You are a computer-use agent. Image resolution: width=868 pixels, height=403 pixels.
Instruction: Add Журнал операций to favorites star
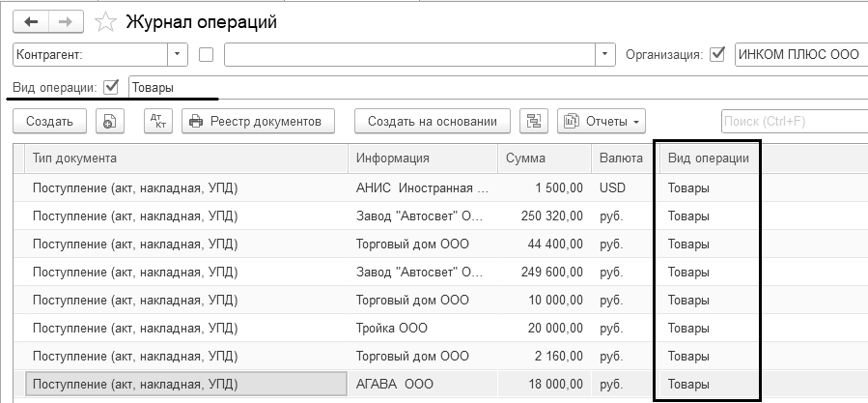click(x=108, y=21)
